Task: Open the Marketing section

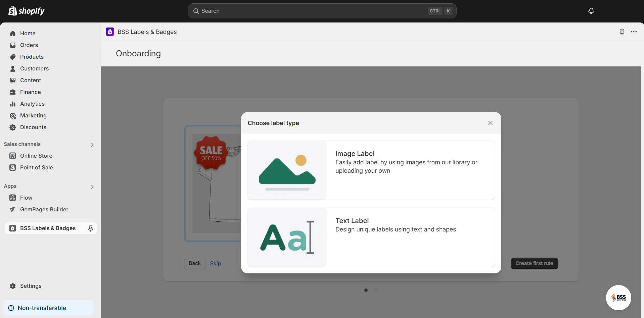Action: (x=33, y=115)
